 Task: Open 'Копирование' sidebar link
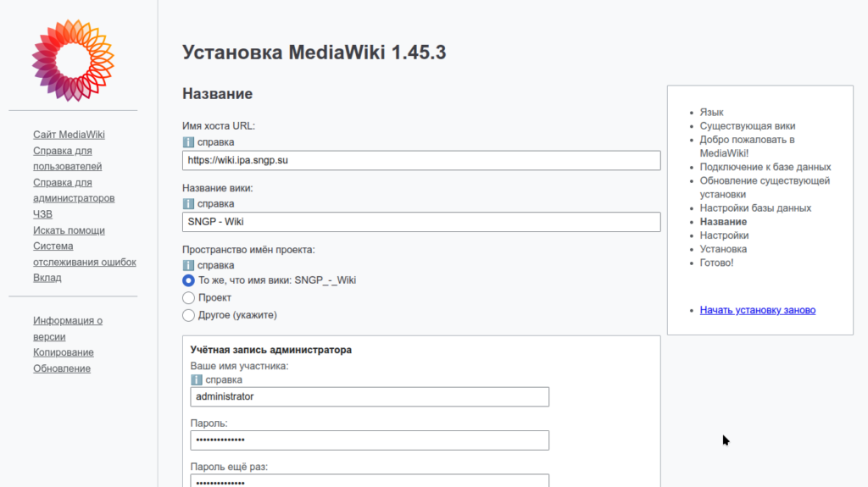click(64, 352)
